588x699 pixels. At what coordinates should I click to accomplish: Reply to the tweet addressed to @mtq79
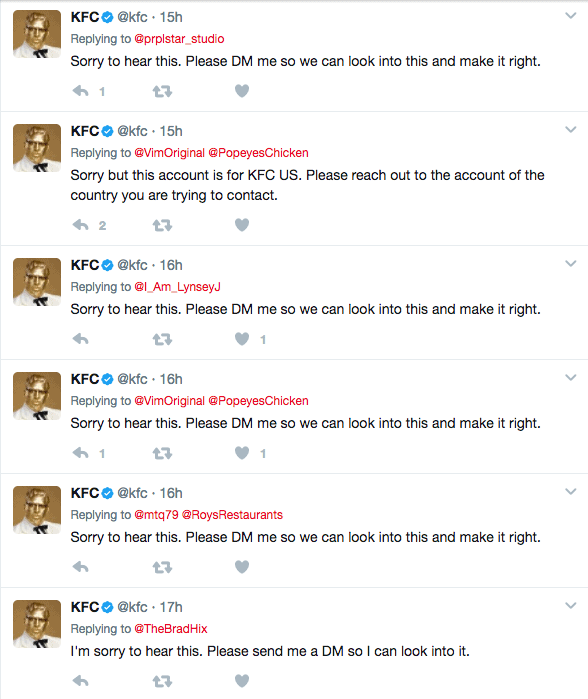(x=81, y=567)
